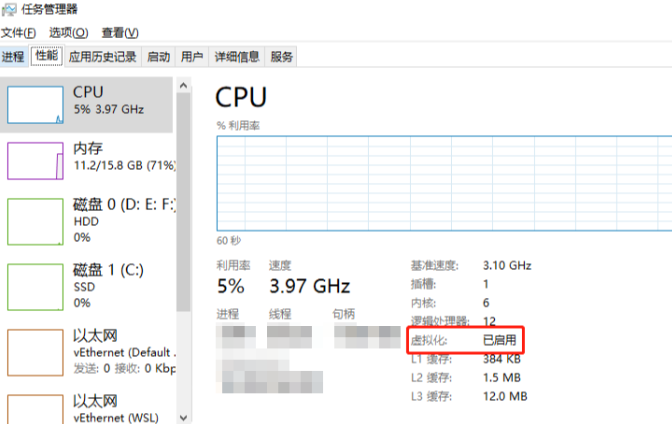
Task: Click the sidebar scrollbar down arrow
Action: [x=183, y=415]
